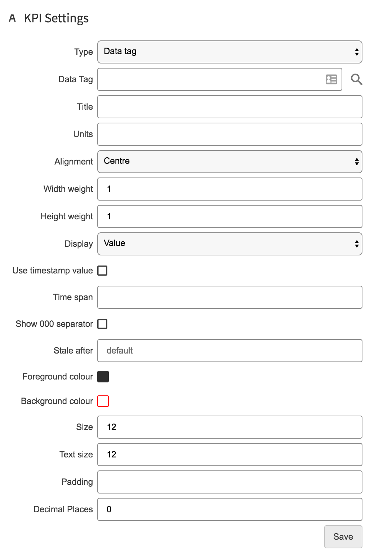This screenshot has width=392, height=557.
Task: Focus the Time span field
Action: [x=230, y=297]
